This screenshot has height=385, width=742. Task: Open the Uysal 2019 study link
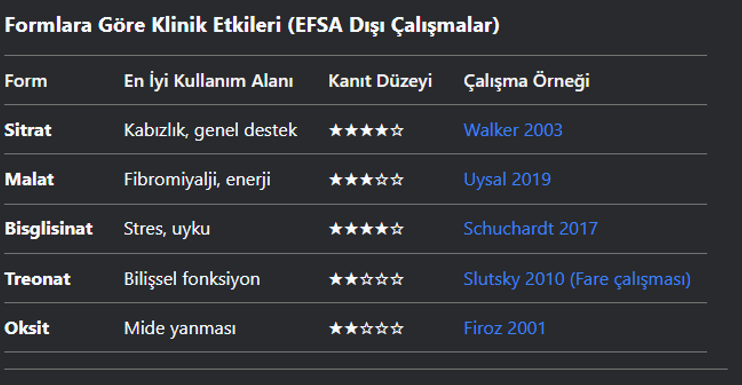(507, 180)
